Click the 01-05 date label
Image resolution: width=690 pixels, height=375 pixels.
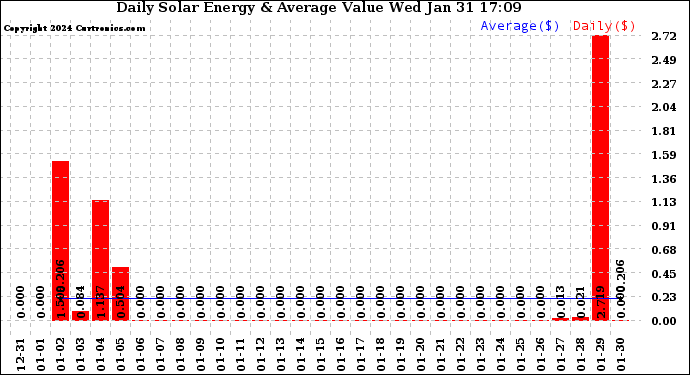pos(121,354)
